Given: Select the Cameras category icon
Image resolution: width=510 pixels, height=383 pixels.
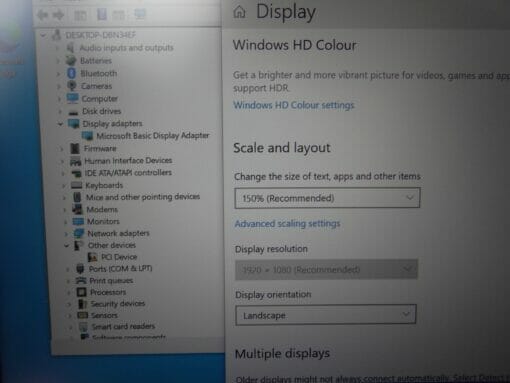Looking at the screenshot, I should click(72, 86).
